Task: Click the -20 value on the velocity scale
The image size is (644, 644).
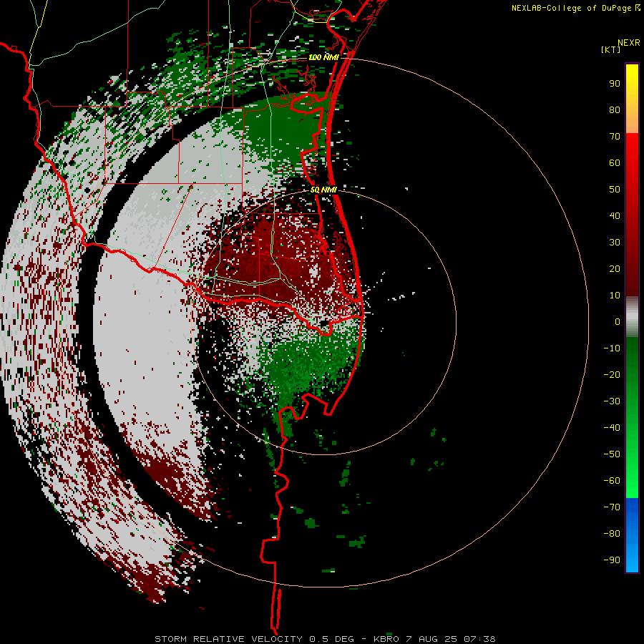Action: pos(612,374)
